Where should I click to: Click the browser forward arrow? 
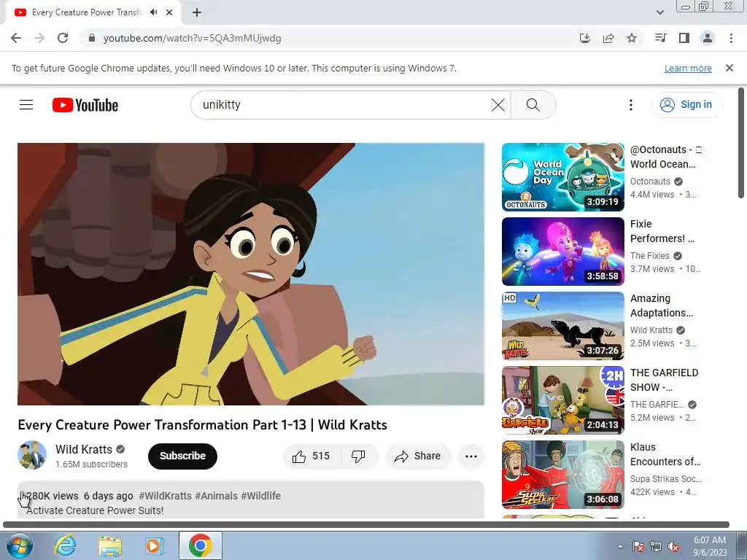[x=39, y=38]
